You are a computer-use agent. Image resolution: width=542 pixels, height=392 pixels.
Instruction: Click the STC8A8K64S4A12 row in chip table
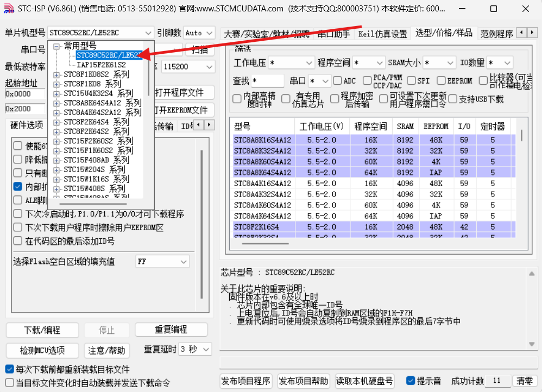[374, 173]
